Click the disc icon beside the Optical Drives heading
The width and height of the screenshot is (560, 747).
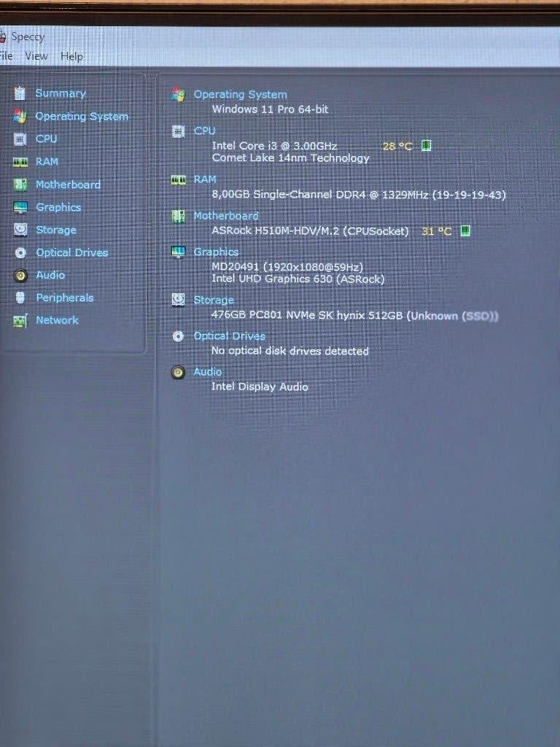(x=178, y=336)
